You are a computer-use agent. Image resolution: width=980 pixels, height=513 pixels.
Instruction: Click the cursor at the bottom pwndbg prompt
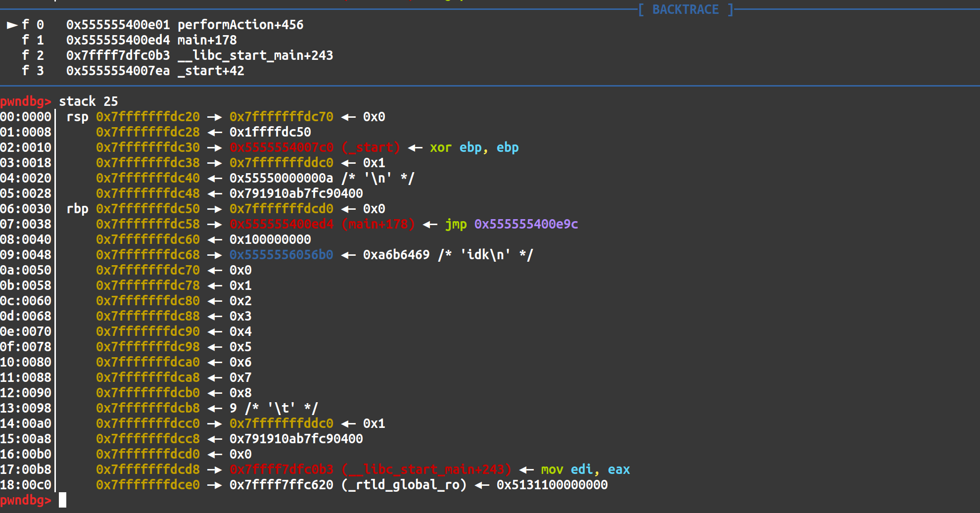(62, 500)
